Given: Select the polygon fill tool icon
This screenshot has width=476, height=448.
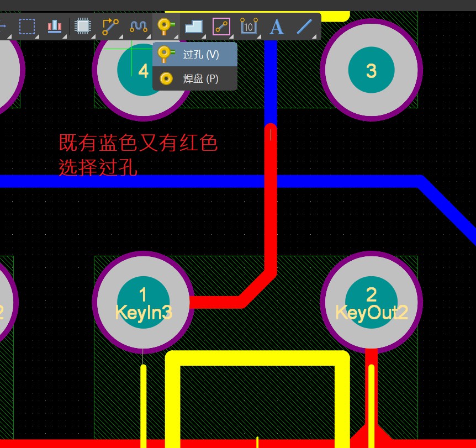Looking at the screenshot, I should click(x=193, y=25).
